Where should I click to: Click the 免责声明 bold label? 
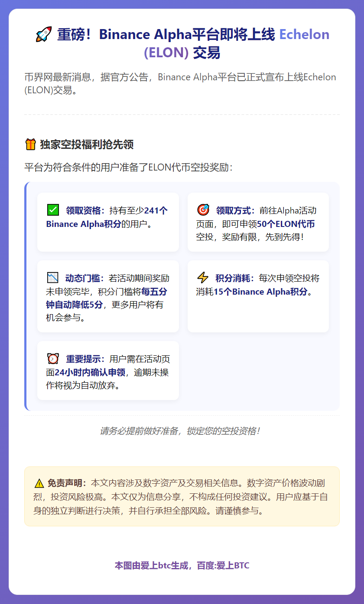coord(67,483)
